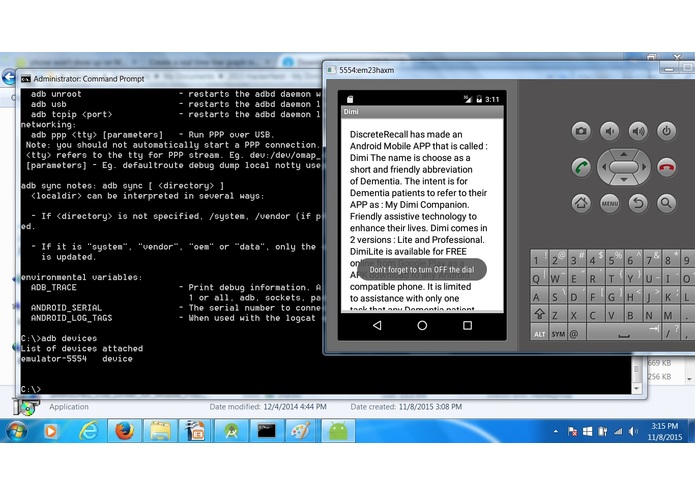Click the D-pad down arrow
Viewport: 695px width, 494px height.
tap(624, 180)
